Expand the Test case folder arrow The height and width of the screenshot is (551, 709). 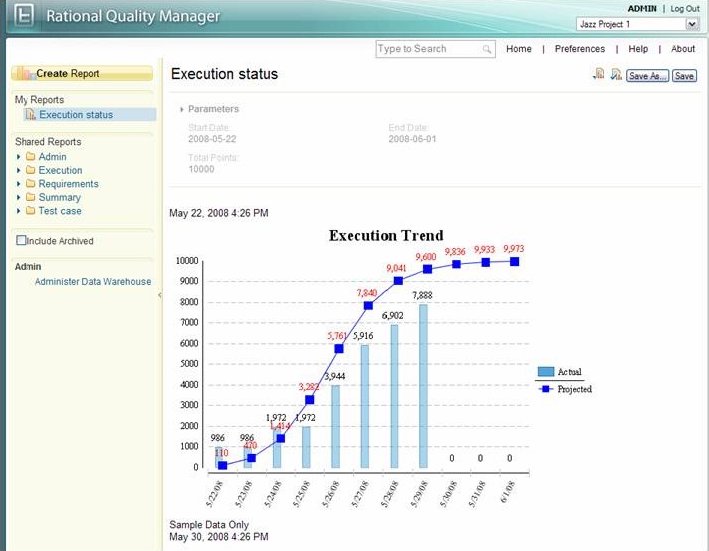tap(18, 211)
